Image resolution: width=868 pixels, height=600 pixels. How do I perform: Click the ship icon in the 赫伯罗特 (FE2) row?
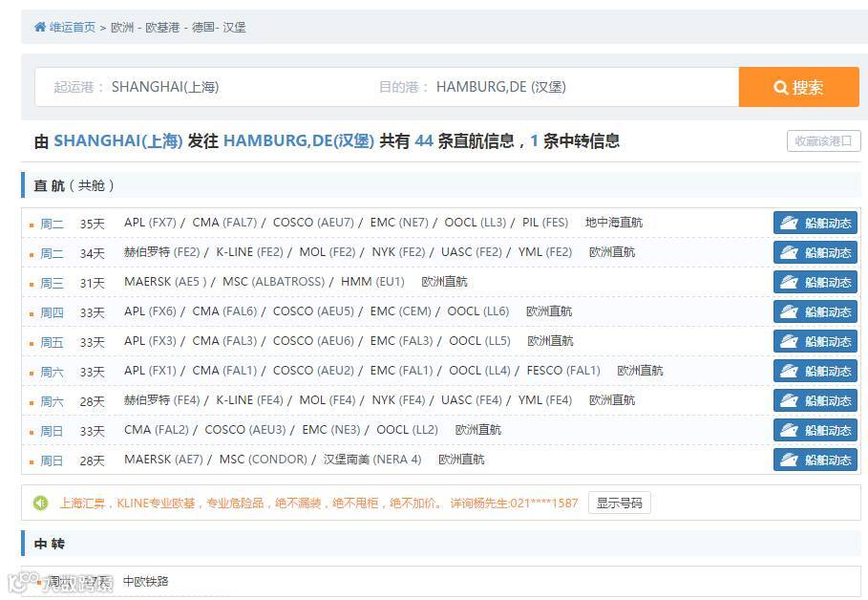(x=789, y=252)
